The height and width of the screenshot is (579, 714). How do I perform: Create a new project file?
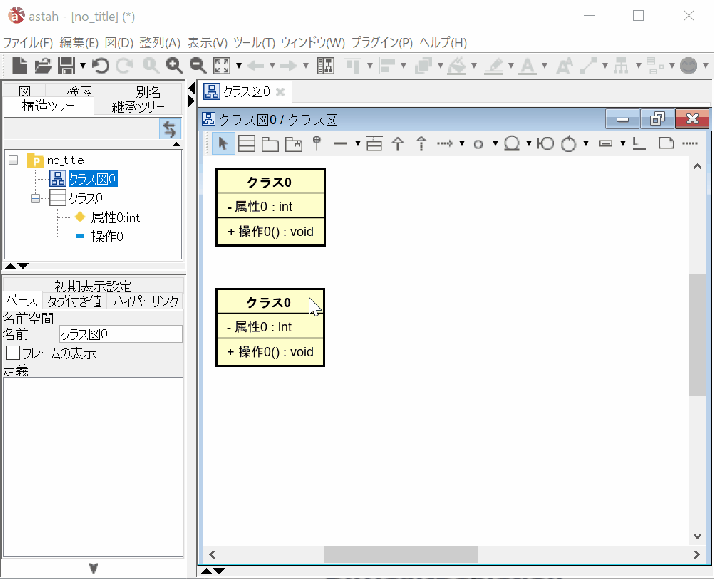coord(19,66)
